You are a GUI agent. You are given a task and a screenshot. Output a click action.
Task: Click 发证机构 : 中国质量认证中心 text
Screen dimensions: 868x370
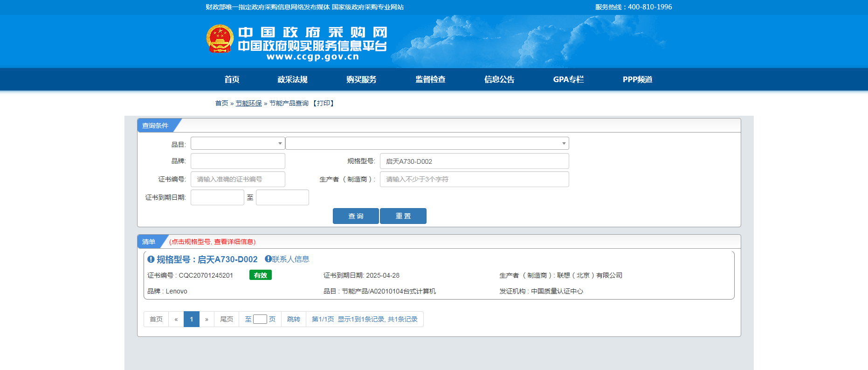point(541,291)
